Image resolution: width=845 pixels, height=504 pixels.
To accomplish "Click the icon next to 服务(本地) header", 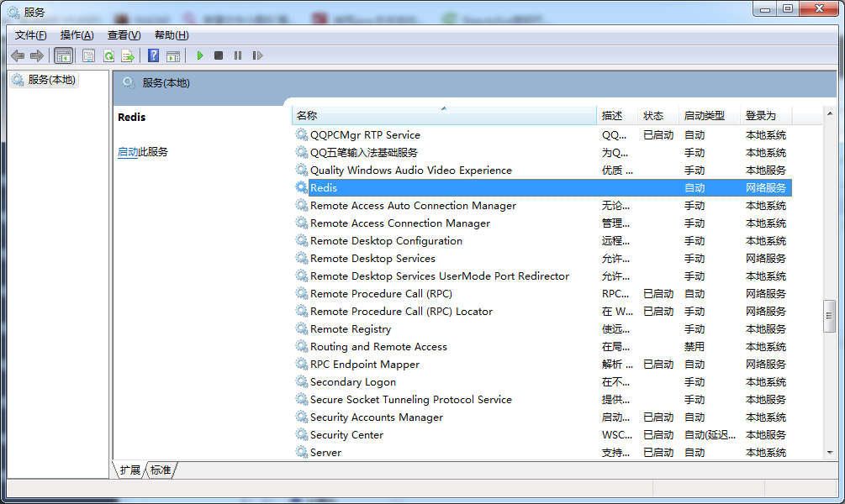I will tap(129, 83).
